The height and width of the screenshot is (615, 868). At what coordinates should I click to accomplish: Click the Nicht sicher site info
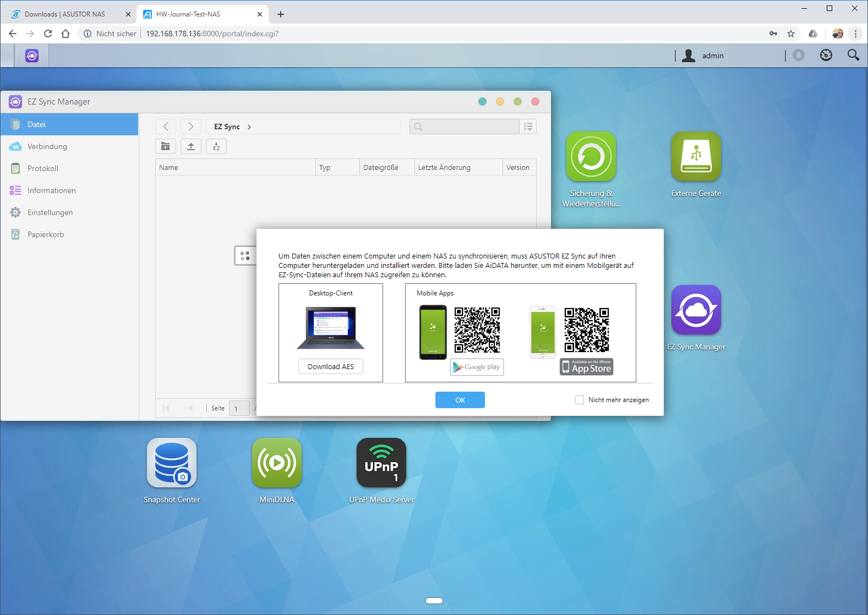110,34
